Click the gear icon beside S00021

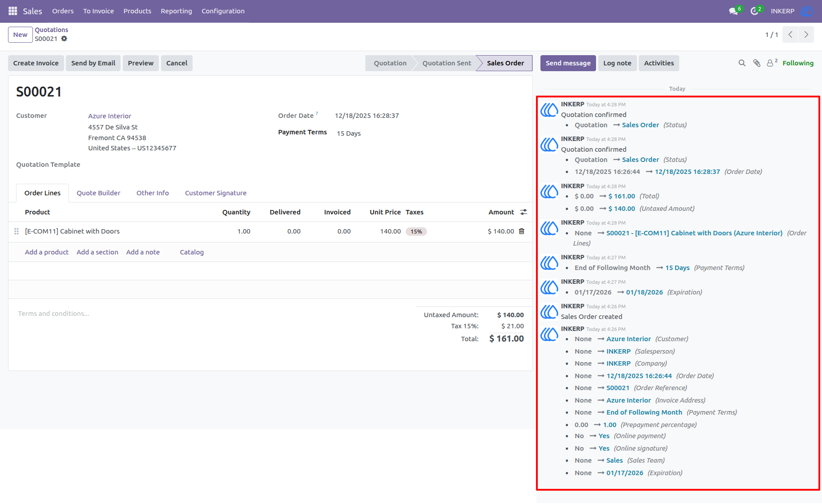(x=64, y=39)
